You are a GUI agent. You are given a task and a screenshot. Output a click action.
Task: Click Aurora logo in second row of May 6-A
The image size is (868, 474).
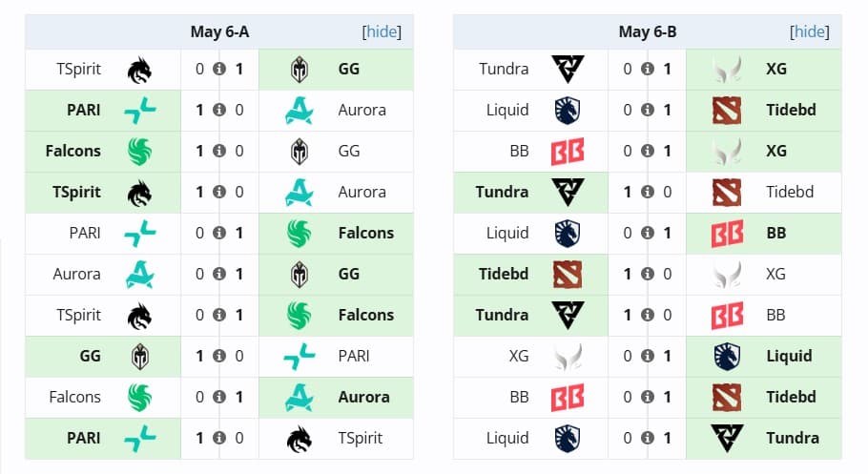pyautogui.click(x=300, y=110)
